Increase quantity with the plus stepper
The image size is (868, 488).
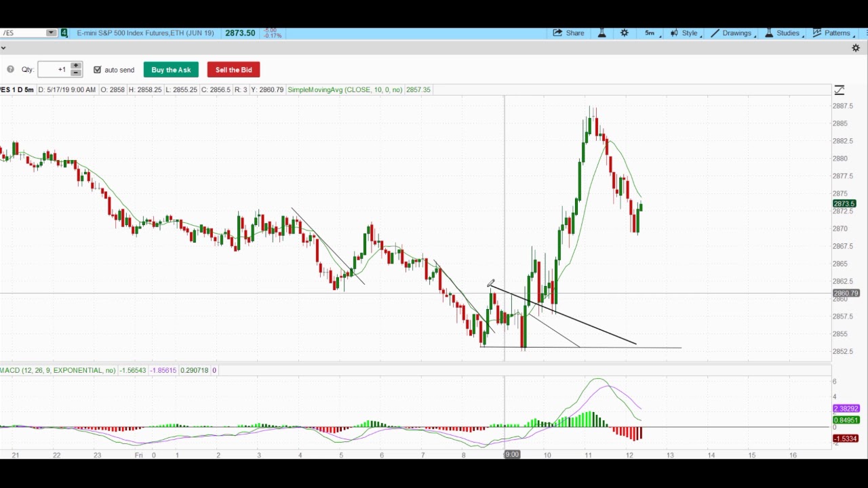[76, 66]
